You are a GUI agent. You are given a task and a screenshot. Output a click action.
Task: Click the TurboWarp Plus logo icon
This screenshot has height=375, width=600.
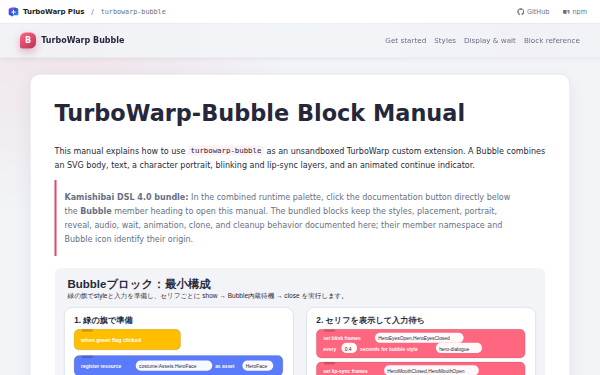pos(13,12)
